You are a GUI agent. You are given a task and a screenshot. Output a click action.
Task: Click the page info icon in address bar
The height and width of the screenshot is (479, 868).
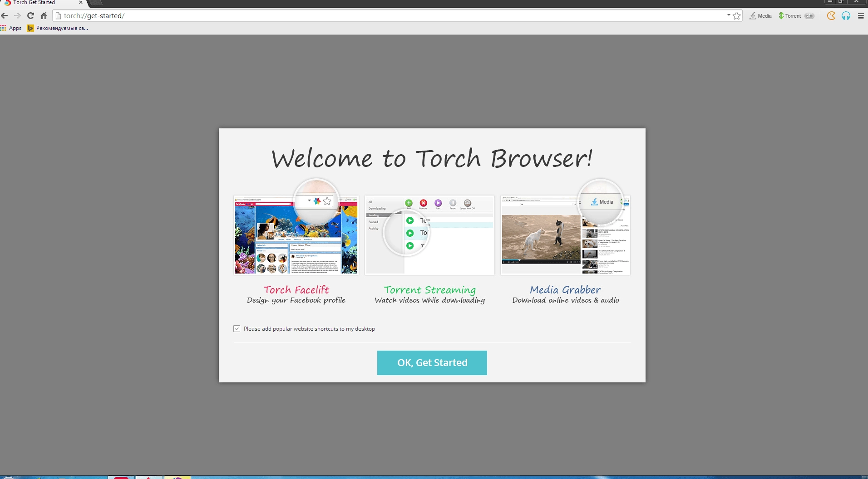[58, 15]
